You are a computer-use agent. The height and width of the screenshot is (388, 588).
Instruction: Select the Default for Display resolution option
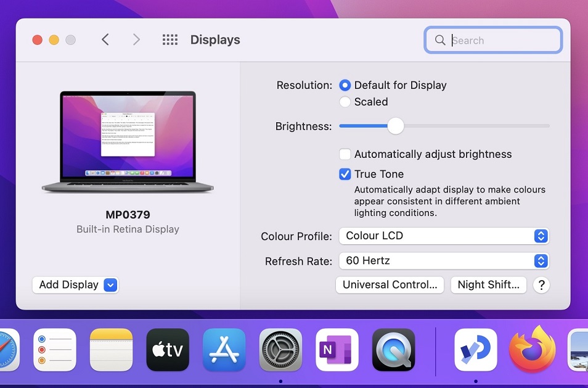pyautogui.click(x=345, y=85)
